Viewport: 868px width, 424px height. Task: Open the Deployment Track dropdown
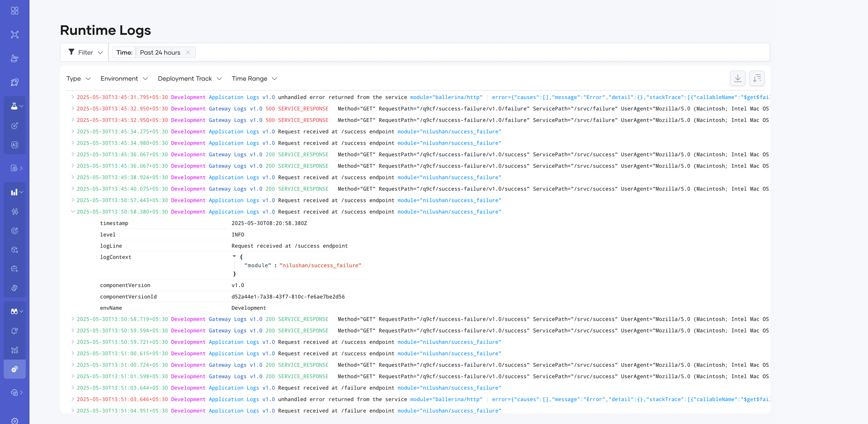(x=190, y=79)
